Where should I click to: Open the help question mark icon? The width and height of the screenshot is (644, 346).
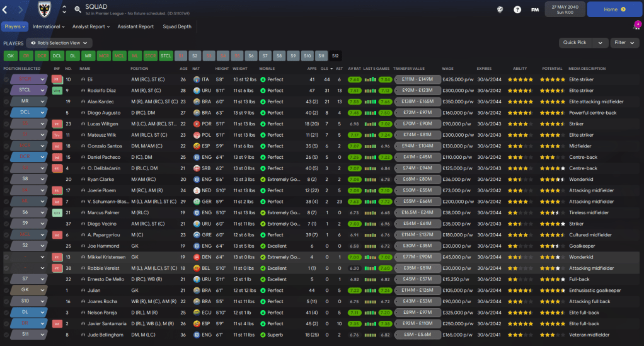pos(517,9)
